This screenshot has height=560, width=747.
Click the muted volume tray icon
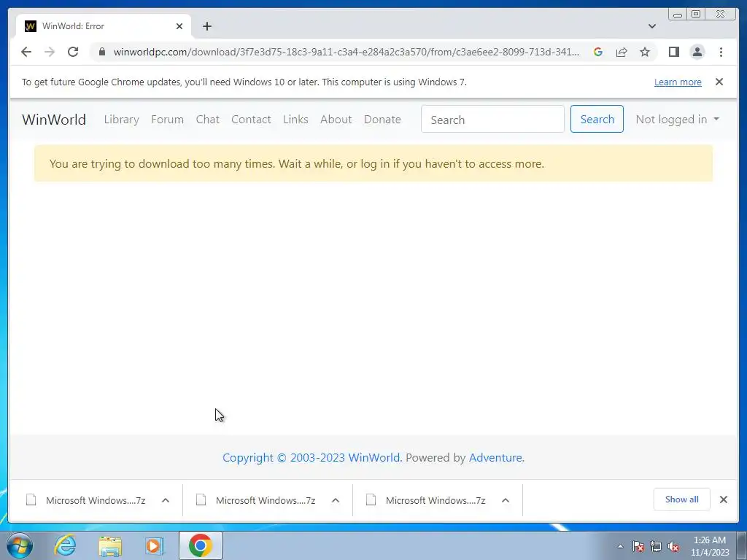[673, 546]
